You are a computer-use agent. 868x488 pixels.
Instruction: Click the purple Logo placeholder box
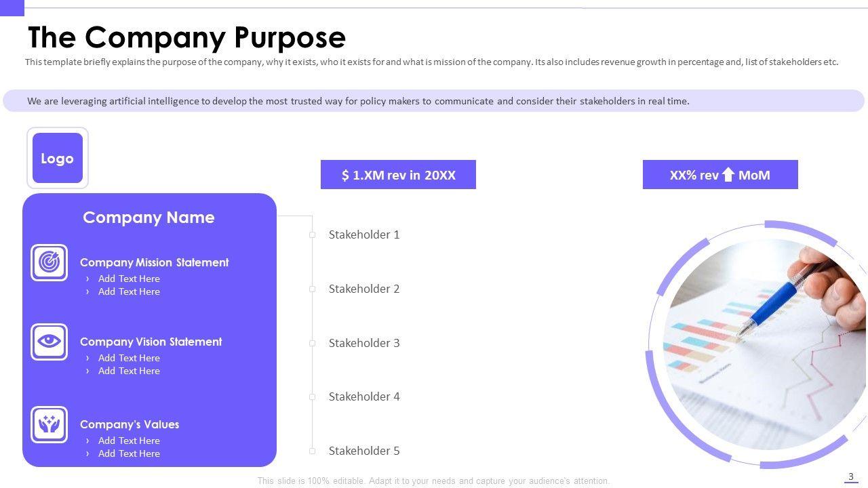(58, 158)
